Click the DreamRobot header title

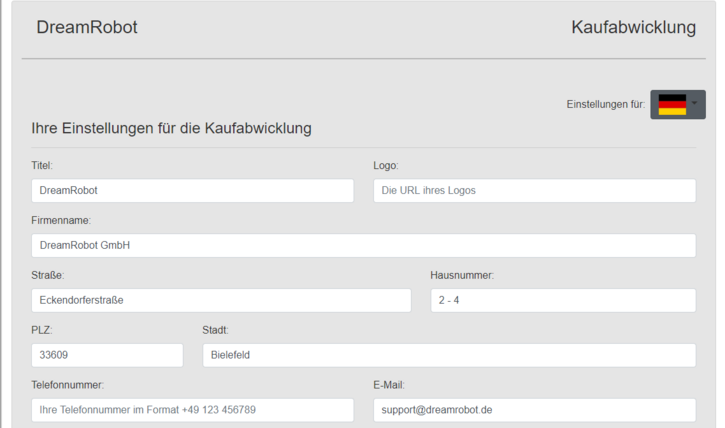click(x=87, y=27)
